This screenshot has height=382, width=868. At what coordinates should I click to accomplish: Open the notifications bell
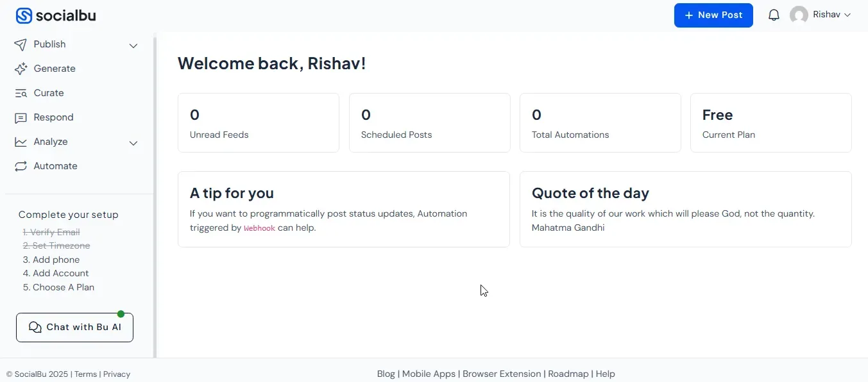point(774,15)
